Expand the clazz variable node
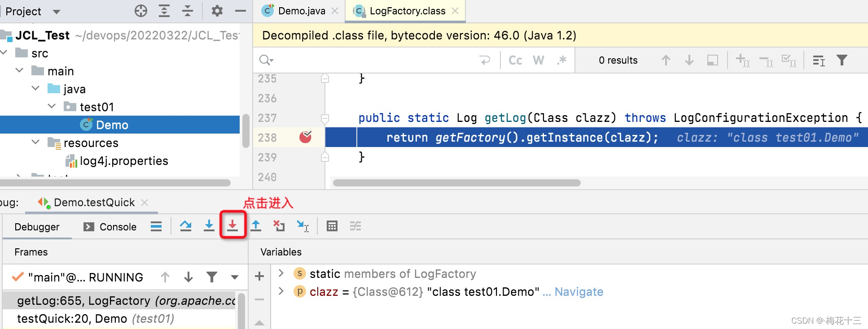The height and width of the screenshot is (329, 868). click(x=281, y=291)
